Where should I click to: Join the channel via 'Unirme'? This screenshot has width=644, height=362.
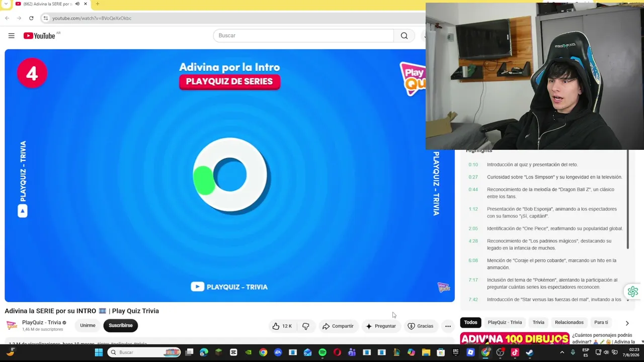88,325
